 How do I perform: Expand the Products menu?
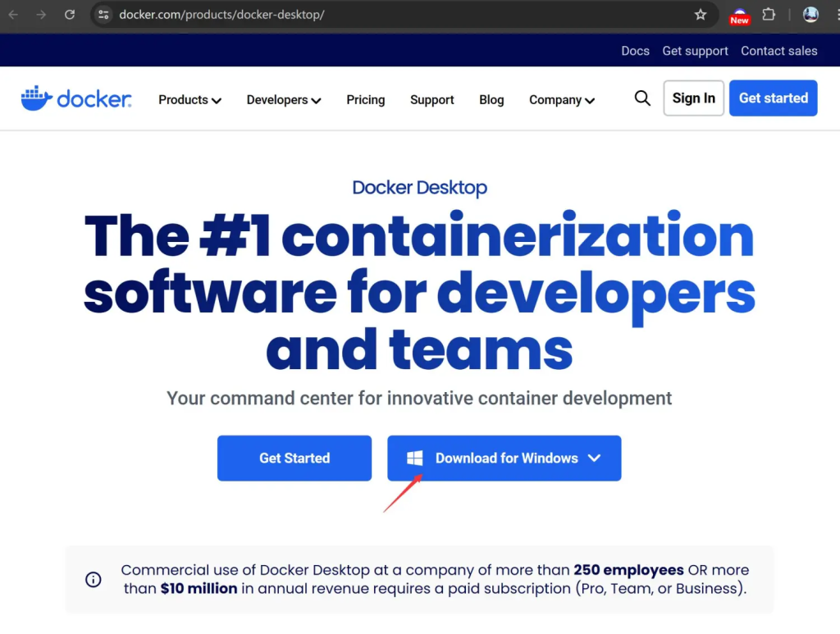click(x=189, y=99)
